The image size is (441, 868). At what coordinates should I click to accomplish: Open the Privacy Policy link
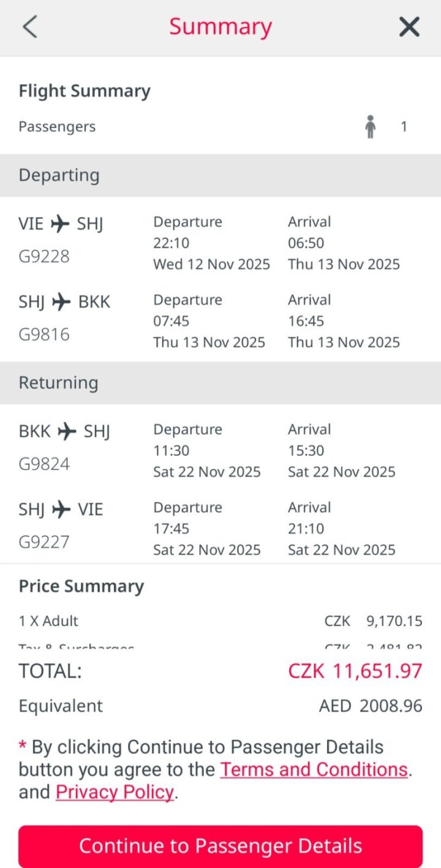[x=115, y=792]
